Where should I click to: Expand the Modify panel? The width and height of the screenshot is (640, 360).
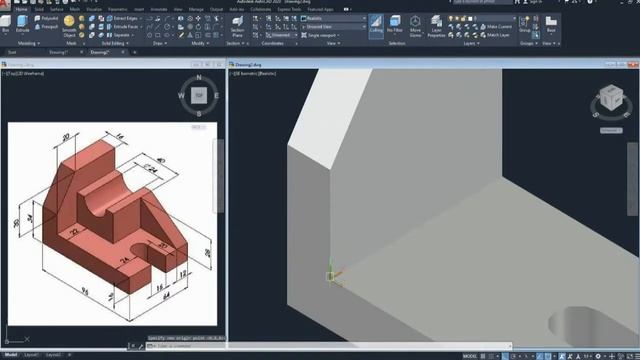coord(200,43)
